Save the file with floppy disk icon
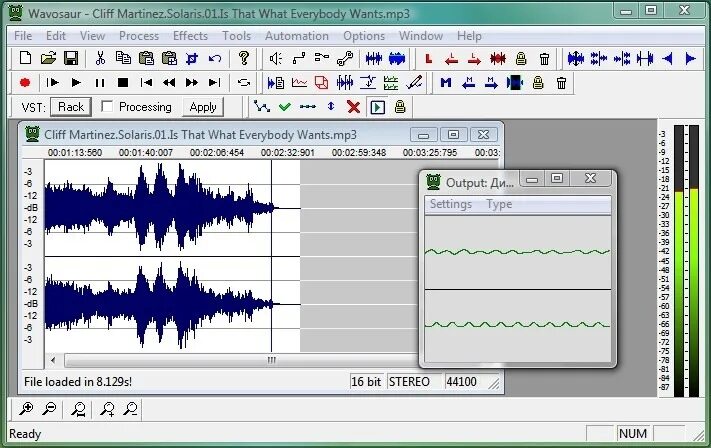This screenshot has width=711, height=448. (71, 58)
